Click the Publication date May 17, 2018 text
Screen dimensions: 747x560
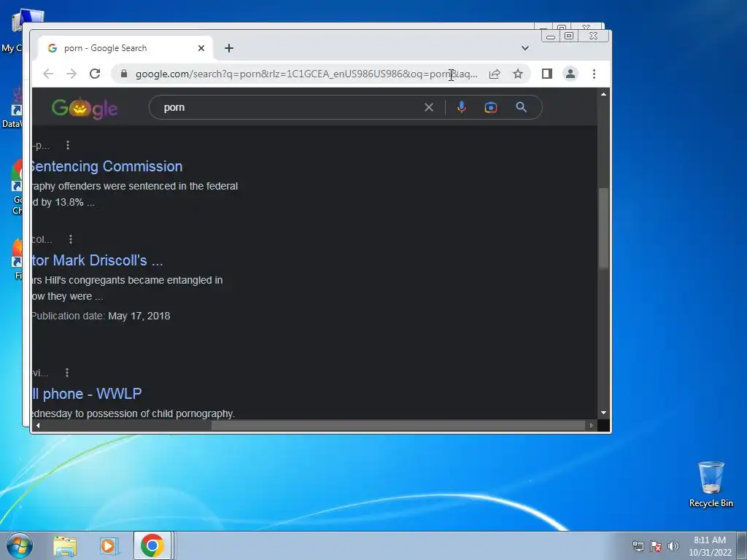(101, 316)
